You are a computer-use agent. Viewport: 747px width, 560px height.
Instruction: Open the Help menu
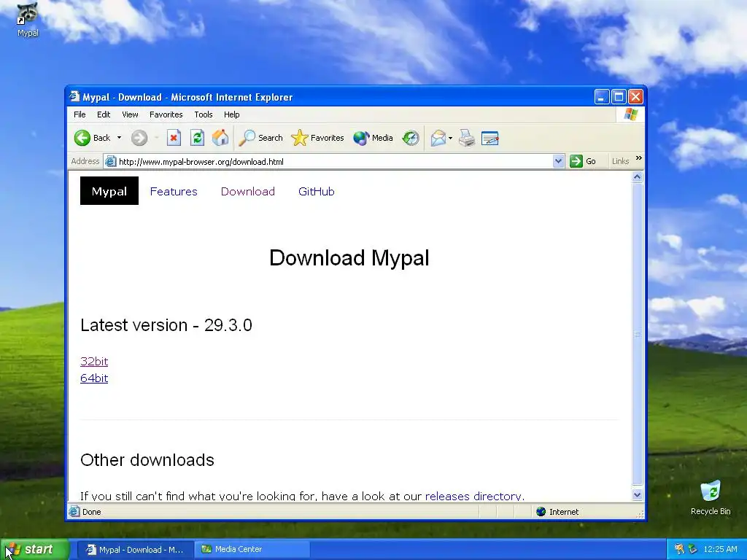(231, 114)
